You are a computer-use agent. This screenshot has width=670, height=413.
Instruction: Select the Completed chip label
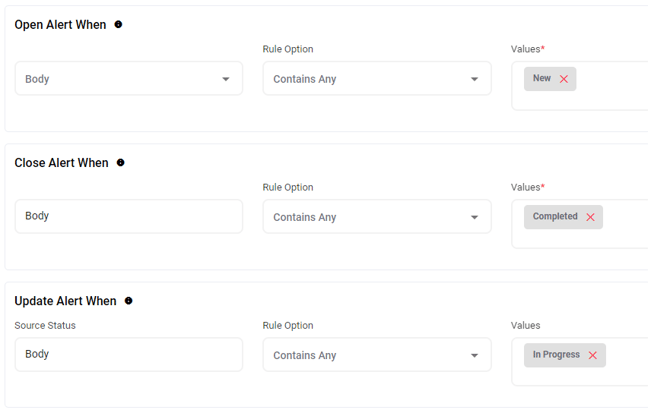click(555, 216)
